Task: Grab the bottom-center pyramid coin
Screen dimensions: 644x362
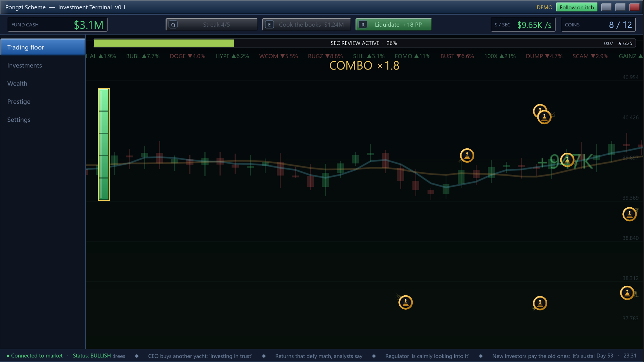Action: (405, 302)
